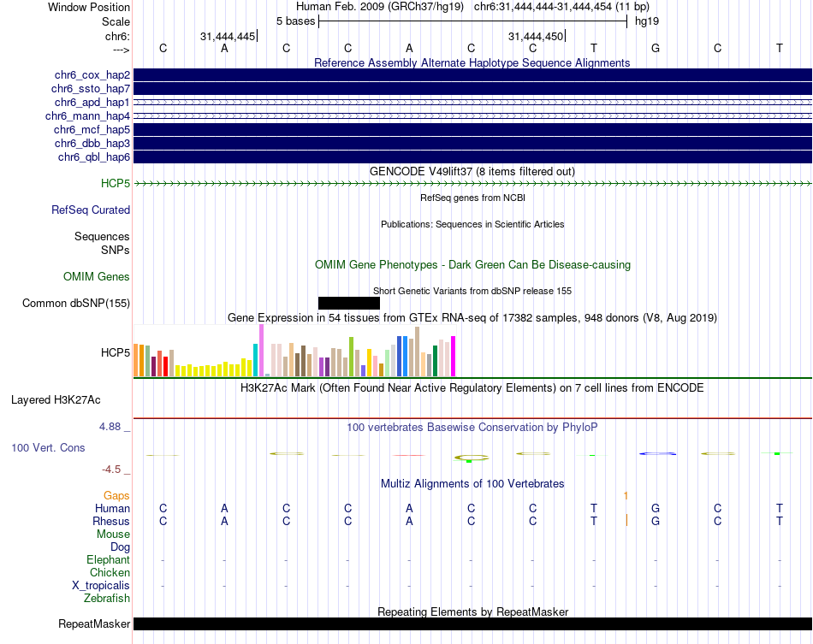Click the Chicken species label
Viewport: 813px width, 644px height.
[x=110, y=572]
